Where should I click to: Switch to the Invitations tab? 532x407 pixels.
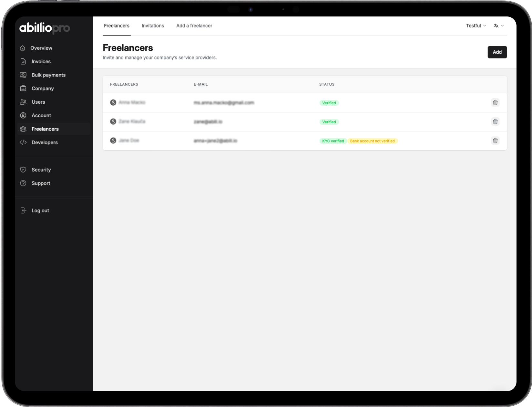pos(153,26)
